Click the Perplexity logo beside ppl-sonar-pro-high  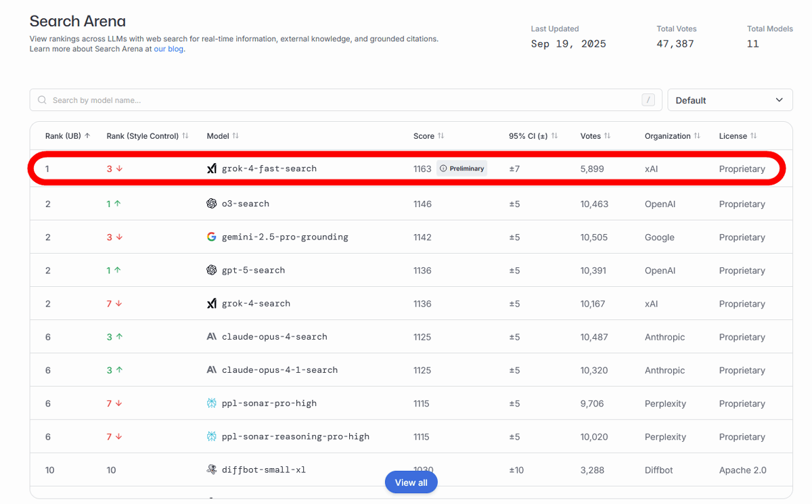tap(212, 403)
